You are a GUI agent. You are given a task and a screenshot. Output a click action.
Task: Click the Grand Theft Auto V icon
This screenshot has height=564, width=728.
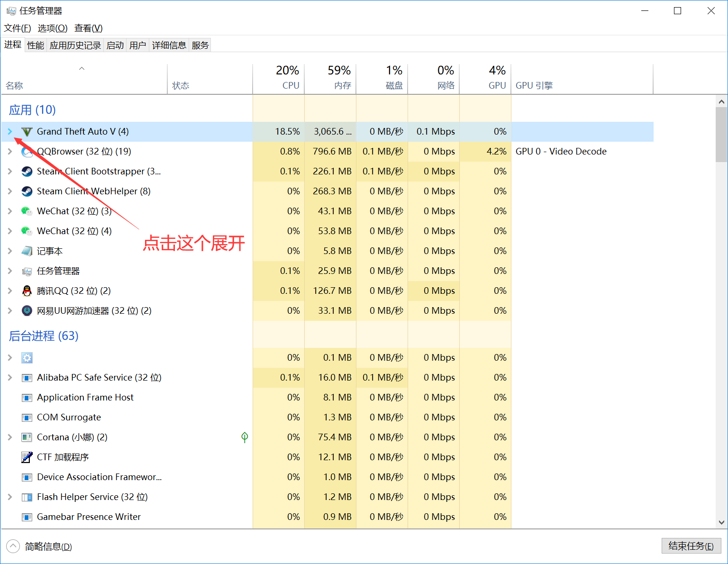(27, 132)
